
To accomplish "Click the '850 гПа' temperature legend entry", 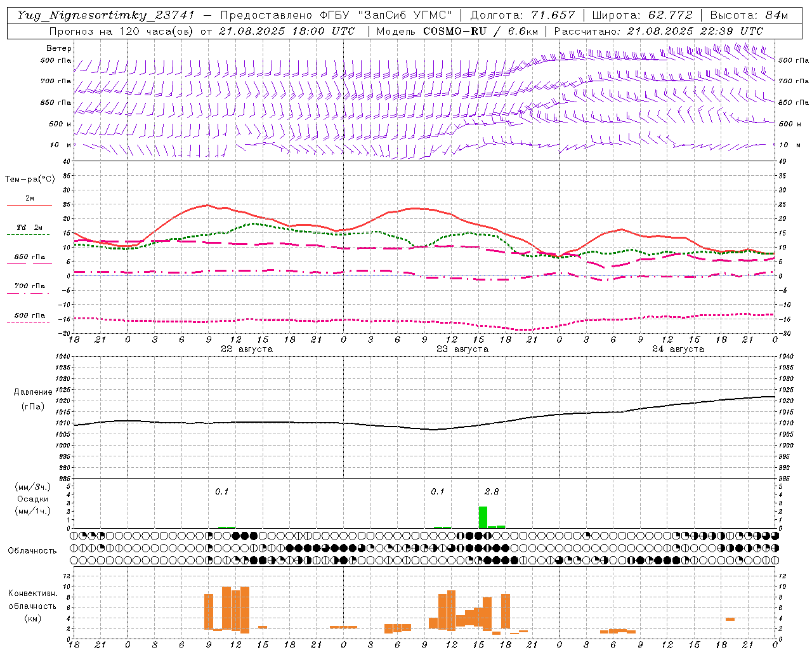I will point(29,256).
